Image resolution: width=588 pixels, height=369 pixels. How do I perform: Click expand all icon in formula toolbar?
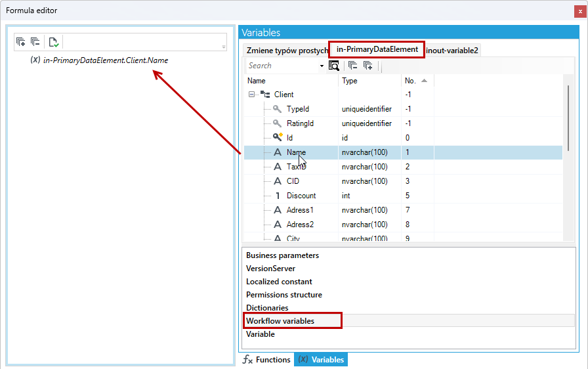coord(21,41)
